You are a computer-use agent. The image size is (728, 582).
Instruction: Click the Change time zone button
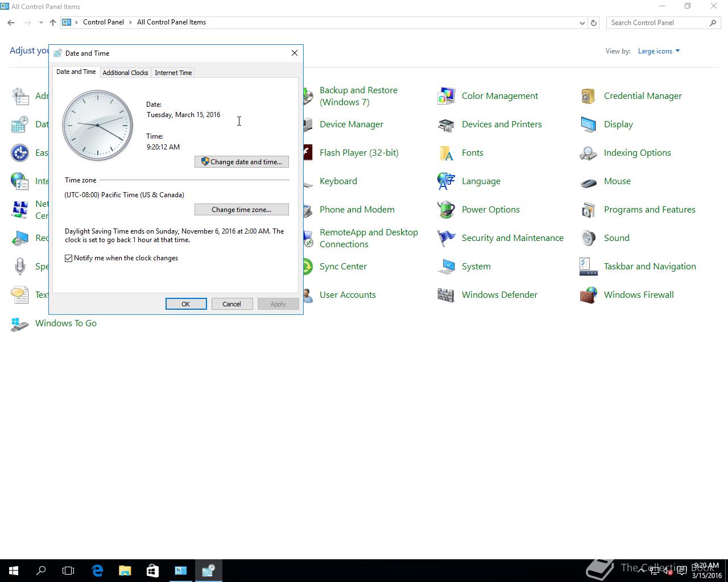click(242, 210)
